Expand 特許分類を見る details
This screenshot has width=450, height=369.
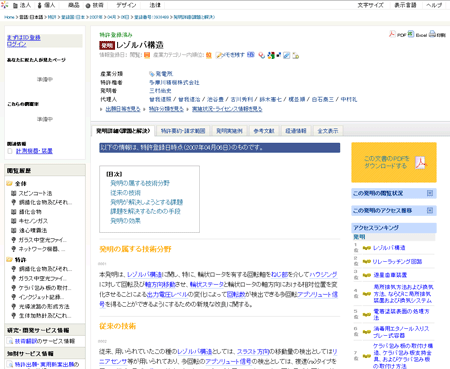[x=166, y=109]
